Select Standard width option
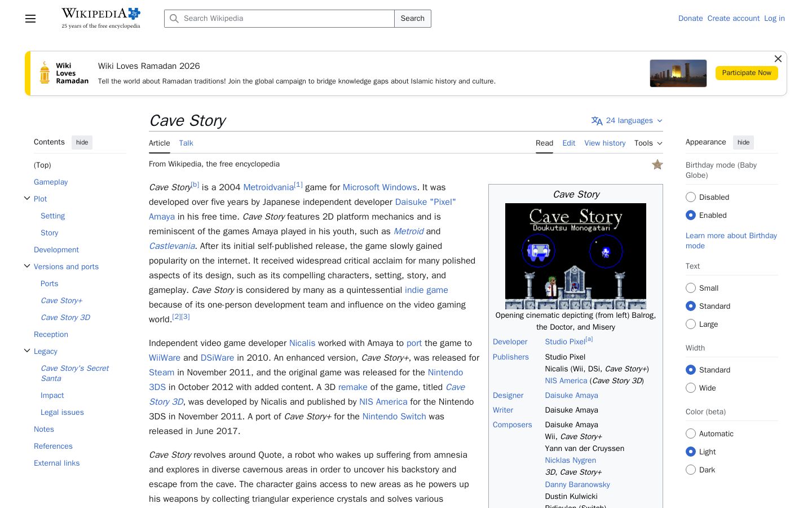This screenshot has width=812, height=508. click(691, 370)
